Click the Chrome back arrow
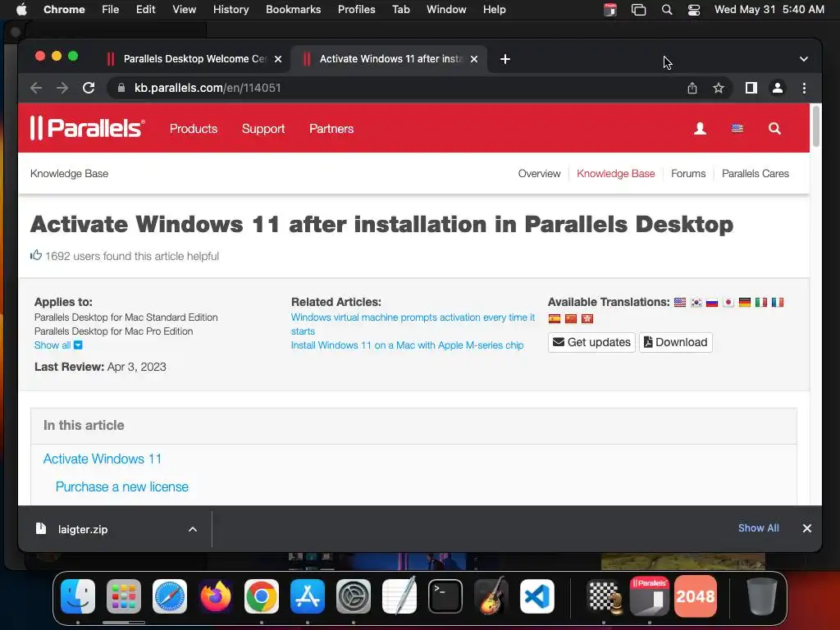840x630 pixels. [36, 88]
